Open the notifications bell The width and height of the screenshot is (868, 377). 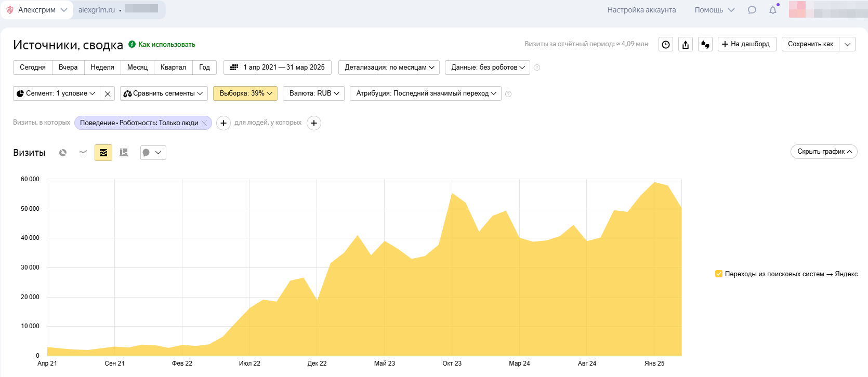(x=773, y=10)
